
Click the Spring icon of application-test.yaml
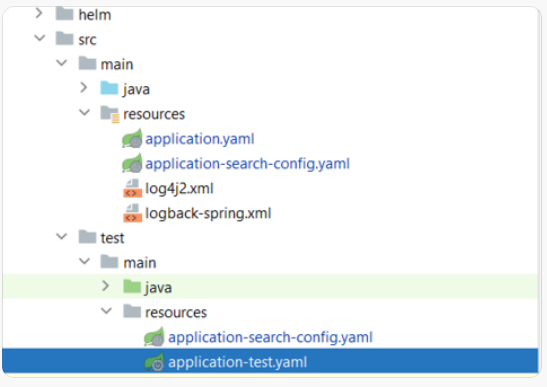point(154,361)
